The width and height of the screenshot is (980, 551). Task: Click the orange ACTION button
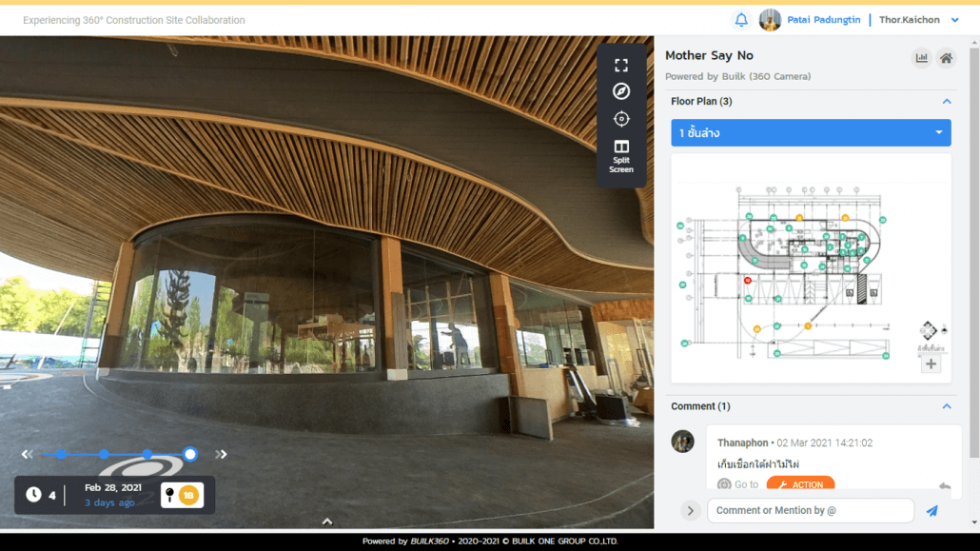(800, 484)
